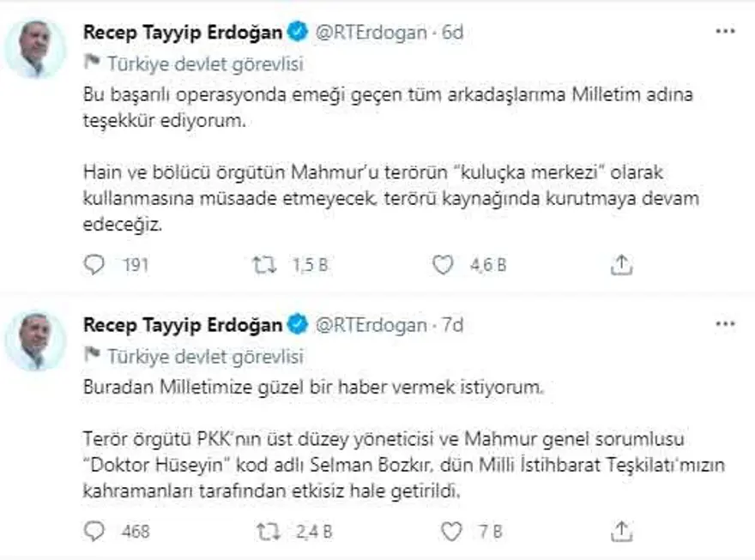Like the tweet with 4,6 B likes

443,266
